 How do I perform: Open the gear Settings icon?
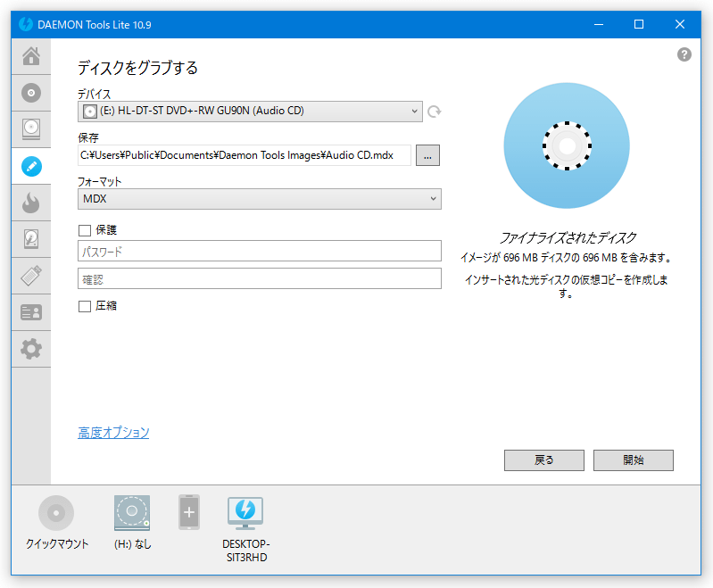(x=31, y=349)
